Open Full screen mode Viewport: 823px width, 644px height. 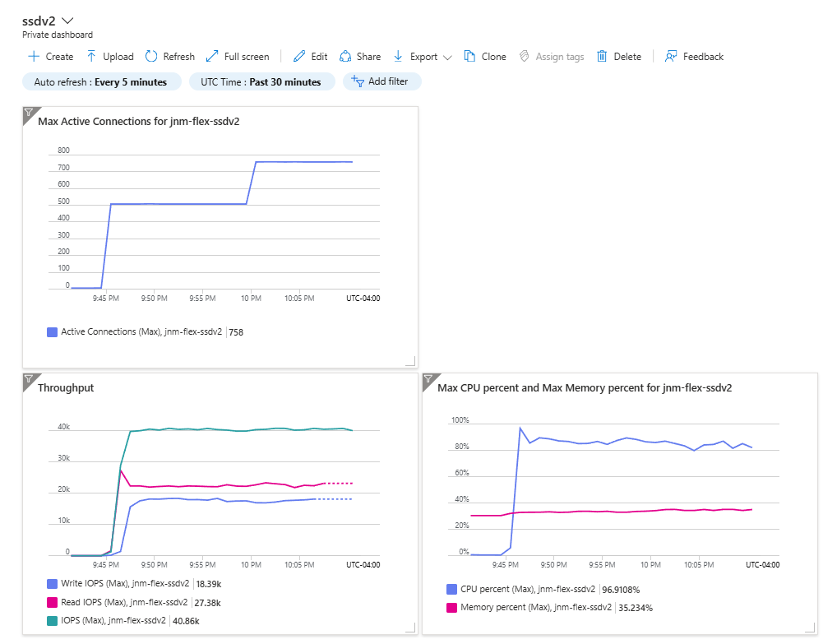[238, 57]
